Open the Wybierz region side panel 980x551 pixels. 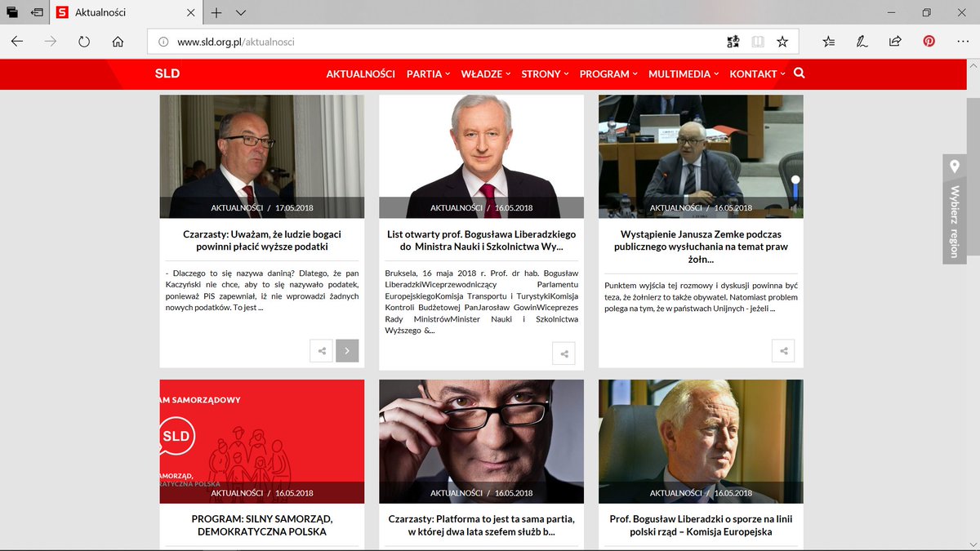pos(954,208)
